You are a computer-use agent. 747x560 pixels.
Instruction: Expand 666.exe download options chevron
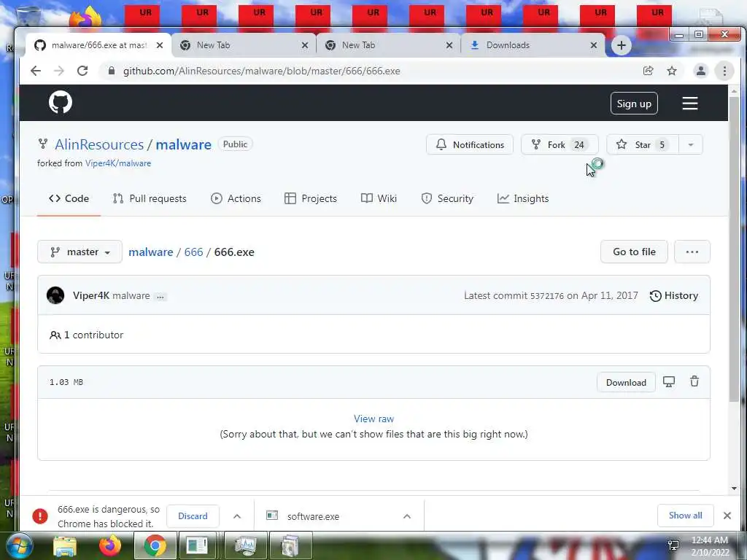pyautogui.click(x=237, y=516)
